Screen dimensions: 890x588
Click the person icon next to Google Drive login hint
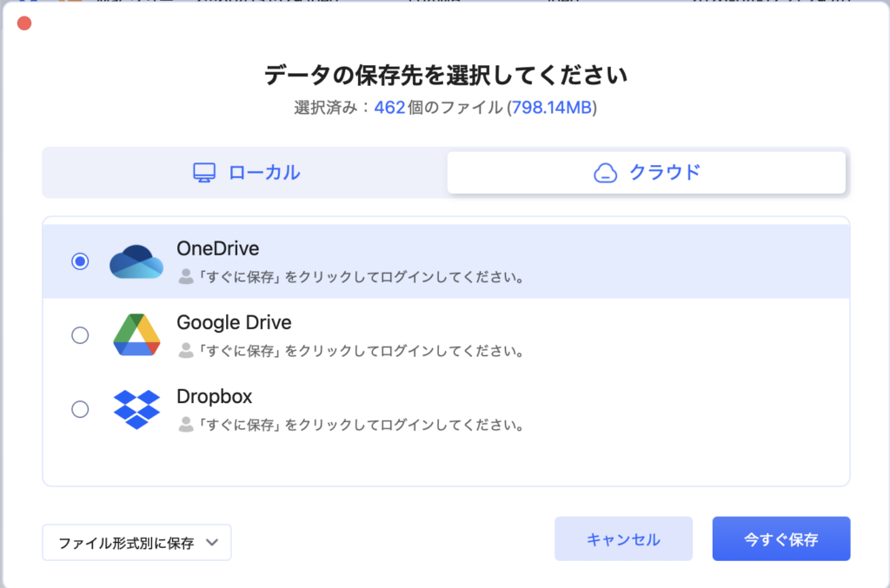(184, 352)
